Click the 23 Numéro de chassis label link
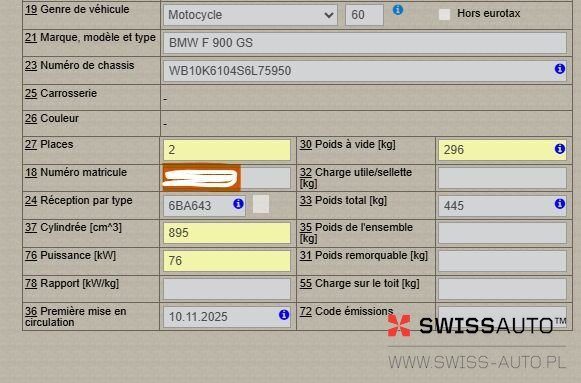This screenshot has width=581, height=383. click(x=79, y=65)
